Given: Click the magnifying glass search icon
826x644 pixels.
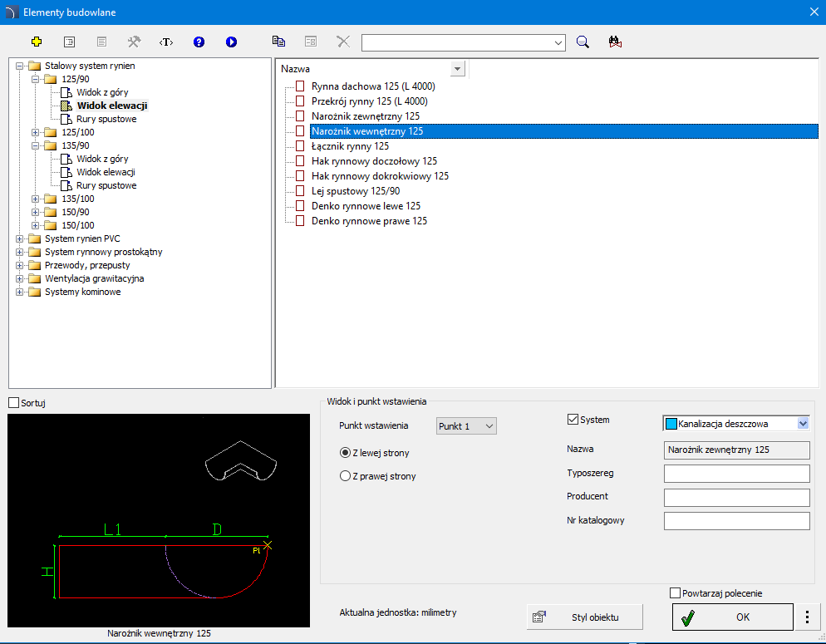Looking at the screenshot, I should coord(583,42).
